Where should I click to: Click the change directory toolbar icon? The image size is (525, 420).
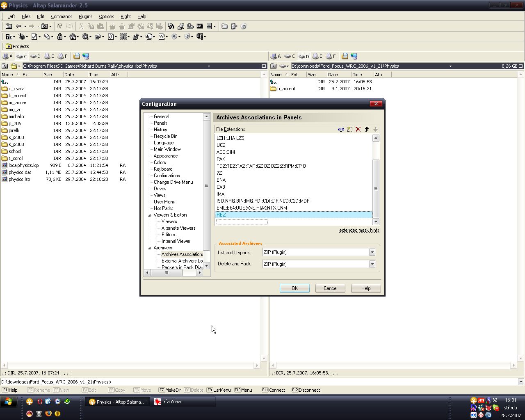click(x=44, y=26)
